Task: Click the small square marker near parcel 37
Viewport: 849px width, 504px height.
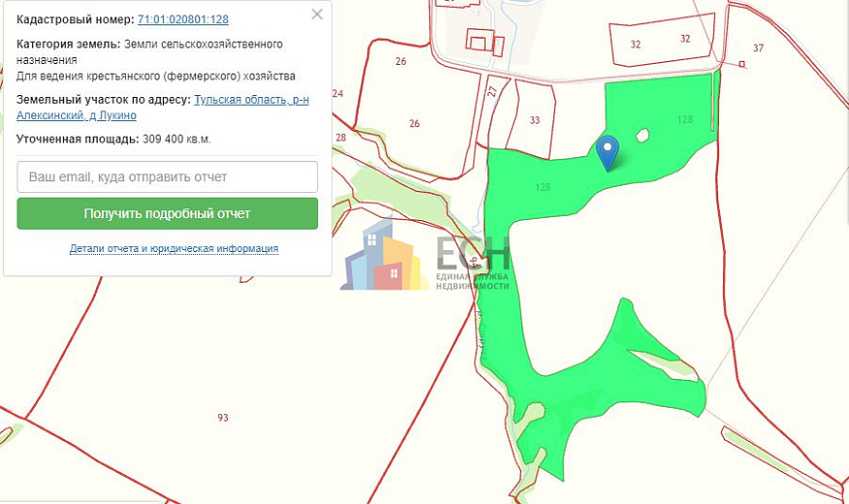Action: click(x=742, y=65)
